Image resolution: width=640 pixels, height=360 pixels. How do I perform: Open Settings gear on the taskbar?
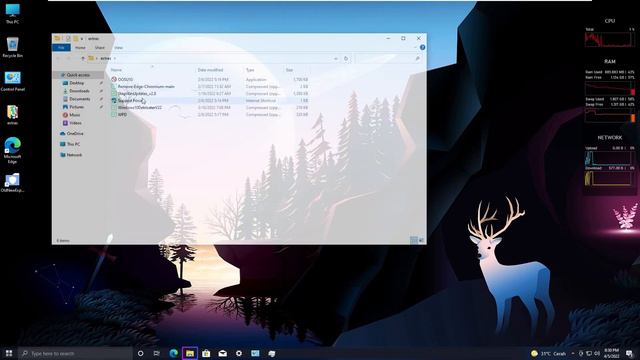coord(239,353)
